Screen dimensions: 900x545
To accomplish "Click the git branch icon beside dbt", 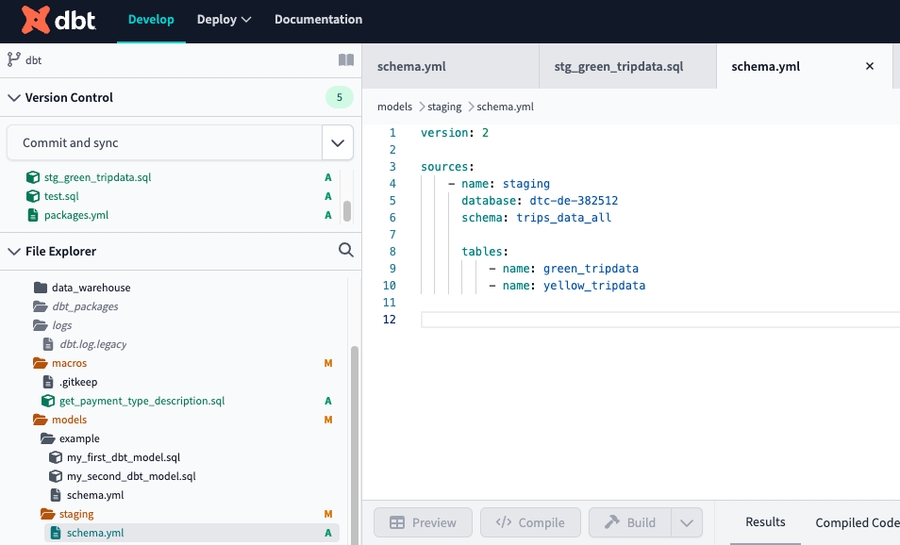I will (x=14, y=60).
